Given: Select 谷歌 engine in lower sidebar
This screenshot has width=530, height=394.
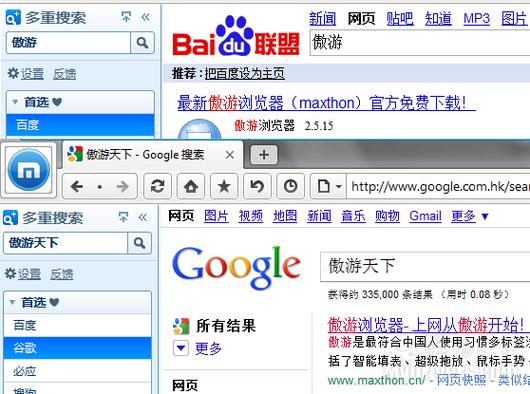Looking at the screenshot, I should 77,348.
